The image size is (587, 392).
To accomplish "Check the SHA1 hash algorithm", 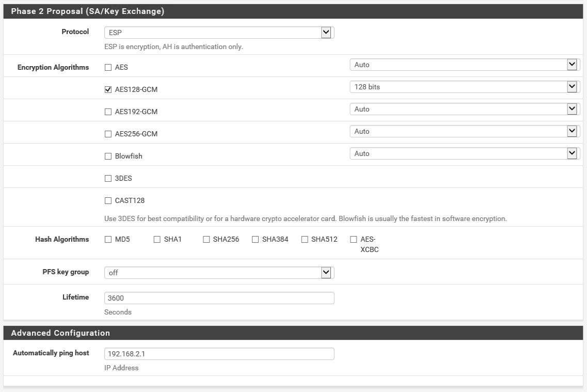I will click(157, 239).
